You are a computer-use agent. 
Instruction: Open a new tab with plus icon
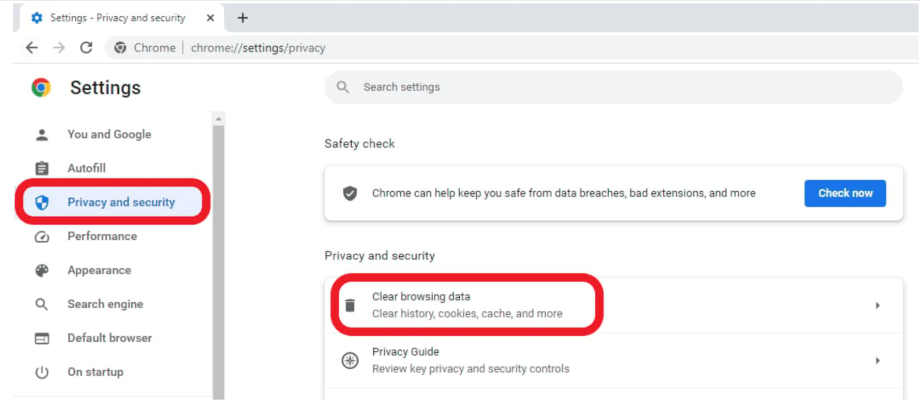(242, 18)
